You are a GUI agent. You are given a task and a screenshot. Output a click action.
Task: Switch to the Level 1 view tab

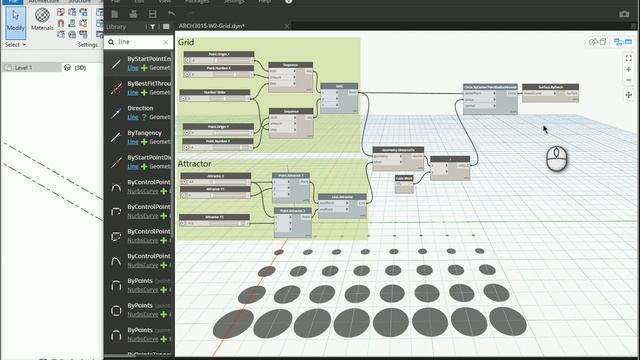[32, 67]
